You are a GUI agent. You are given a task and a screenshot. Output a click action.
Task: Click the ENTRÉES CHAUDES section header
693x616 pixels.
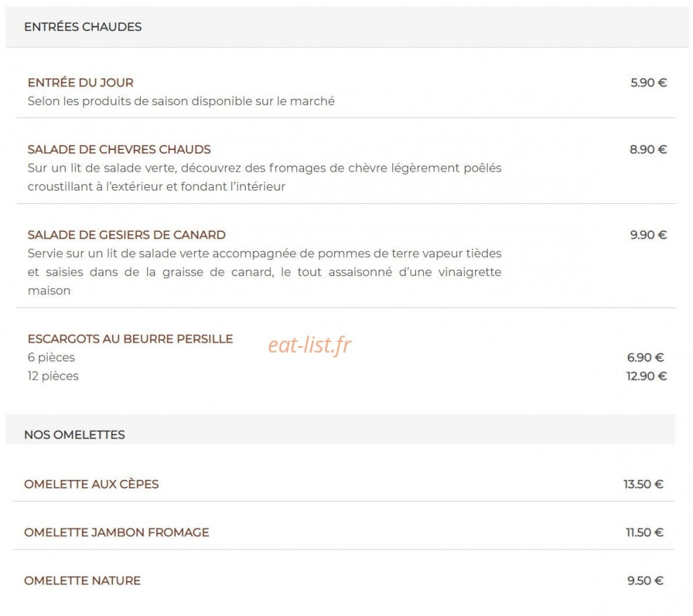[x=83, y=27]
